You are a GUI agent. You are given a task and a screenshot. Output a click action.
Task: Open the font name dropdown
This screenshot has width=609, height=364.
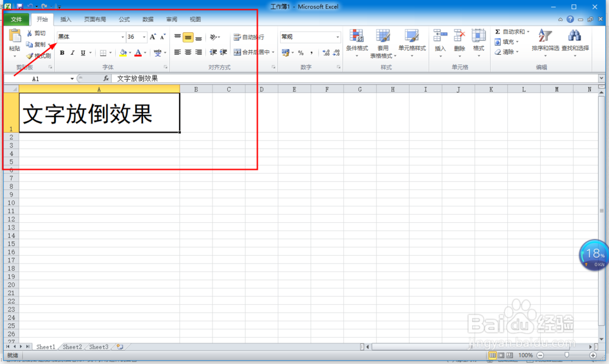tap(123, 37)
